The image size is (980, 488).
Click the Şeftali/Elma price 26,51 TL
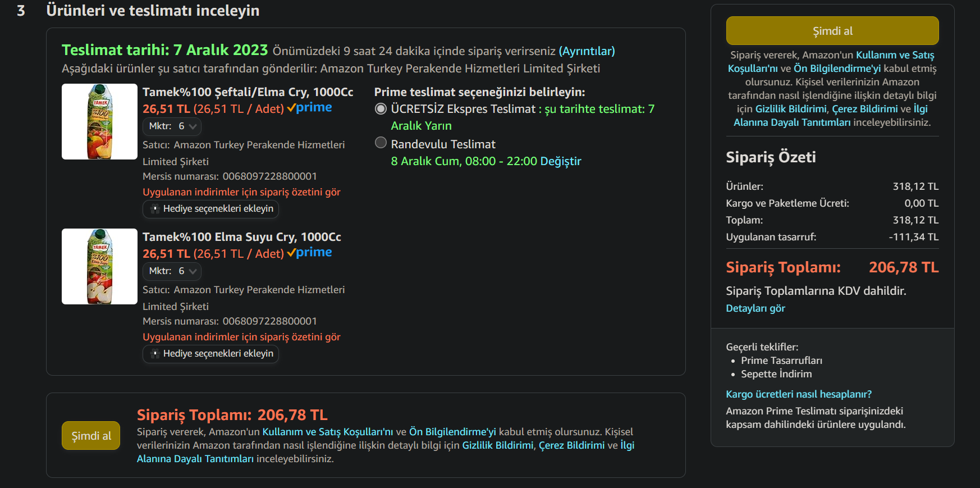pyautogui.click(x=166, y=109)
